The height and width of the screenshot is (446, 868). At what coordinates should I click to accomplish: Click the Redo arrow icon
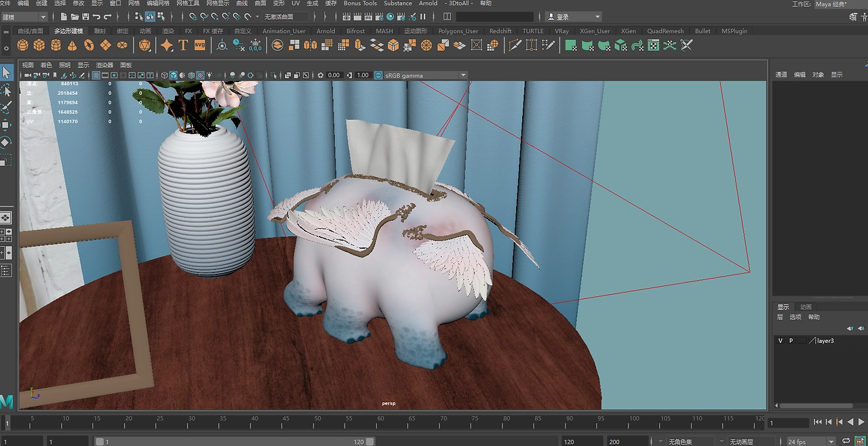107,16
